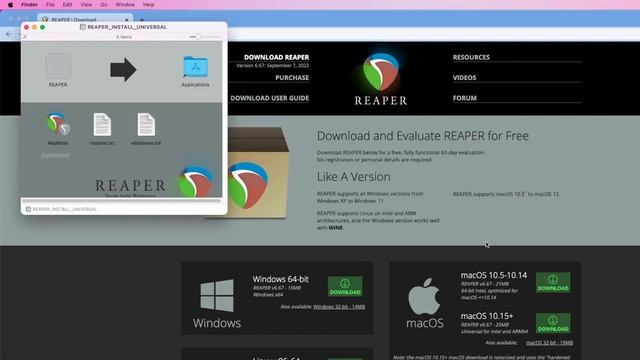Download REAPER for macOS 10.5-10.14
This screenshot has width=640, height=360.
click(x=553, y=282)
